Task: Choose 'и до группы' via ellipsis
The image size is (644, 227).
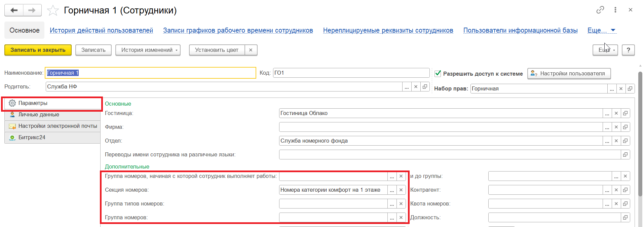Action: click(x=616, y=176)
